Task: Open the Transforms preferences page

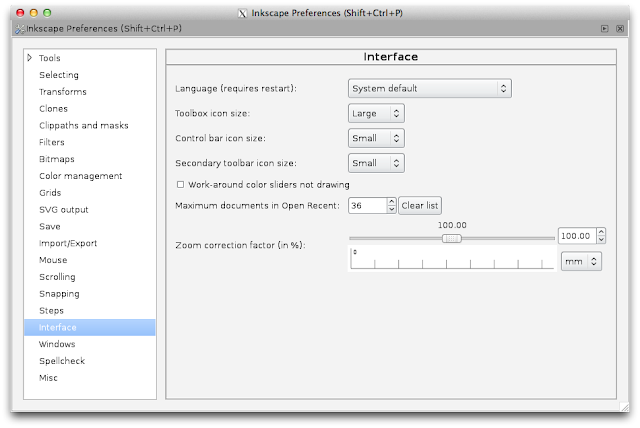Action: click(63, 91)
